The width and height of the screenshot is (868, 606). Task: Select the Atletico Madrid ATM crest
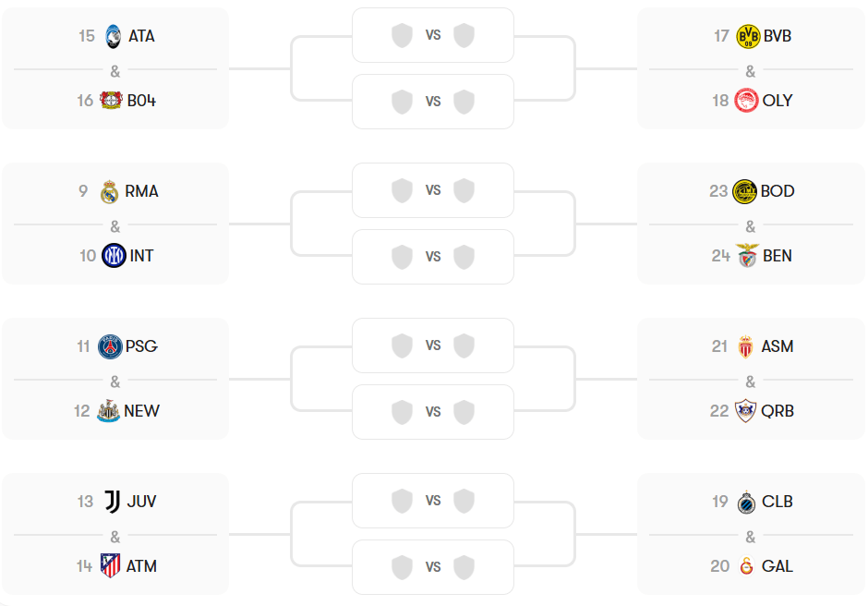pyautogui.click(x=111, y=566)
